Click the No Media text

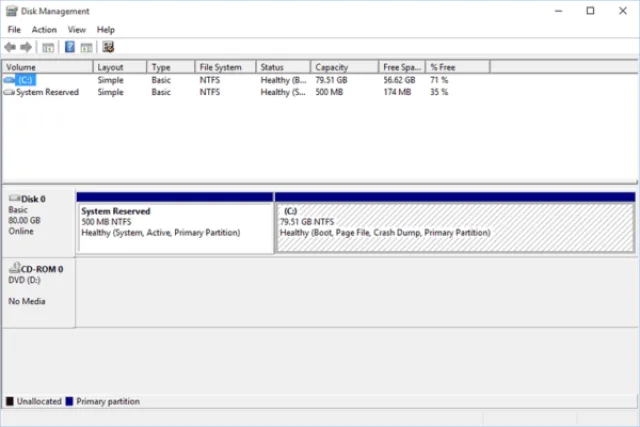point(27,301)
